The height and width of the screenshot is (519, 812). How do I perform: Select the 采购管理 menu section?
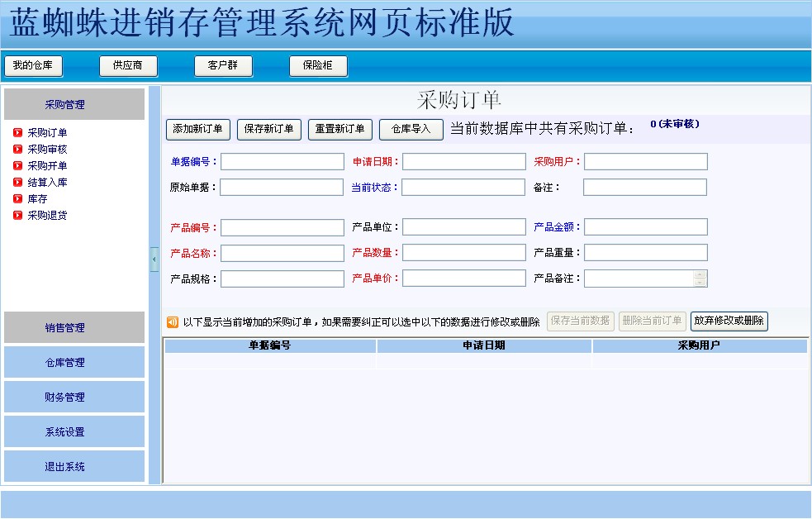(74, 104)
